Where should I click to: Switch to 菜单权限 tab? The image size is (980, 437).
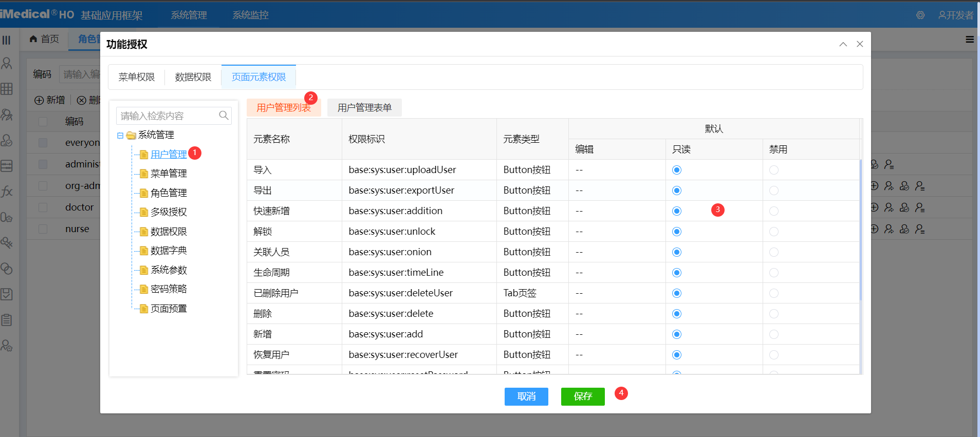[136, 77]
